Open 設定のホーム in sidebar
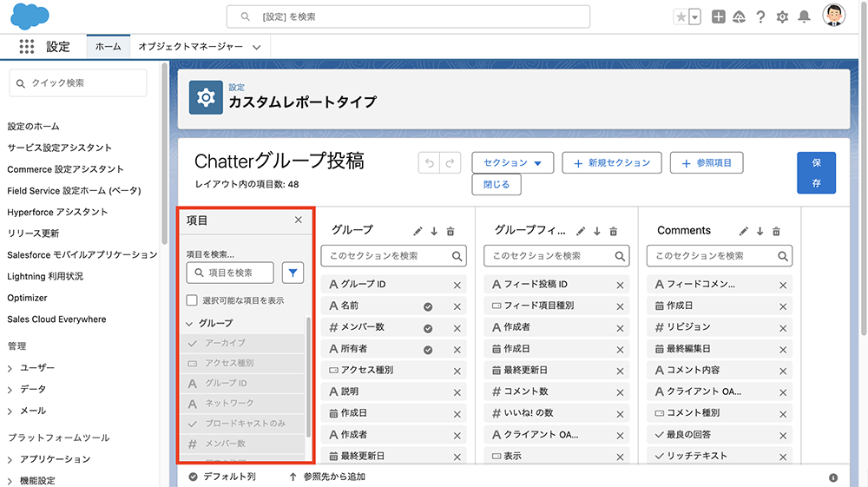868x487 pixels. (33, 126)
